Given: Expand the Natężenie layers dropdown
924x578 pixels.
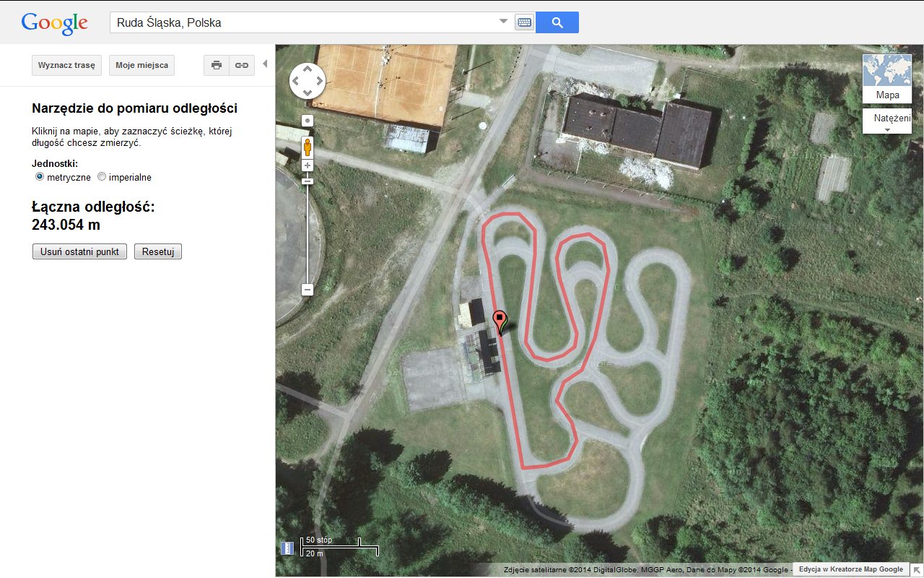Looking at the screenshot, I should click(x=886, y=121).
